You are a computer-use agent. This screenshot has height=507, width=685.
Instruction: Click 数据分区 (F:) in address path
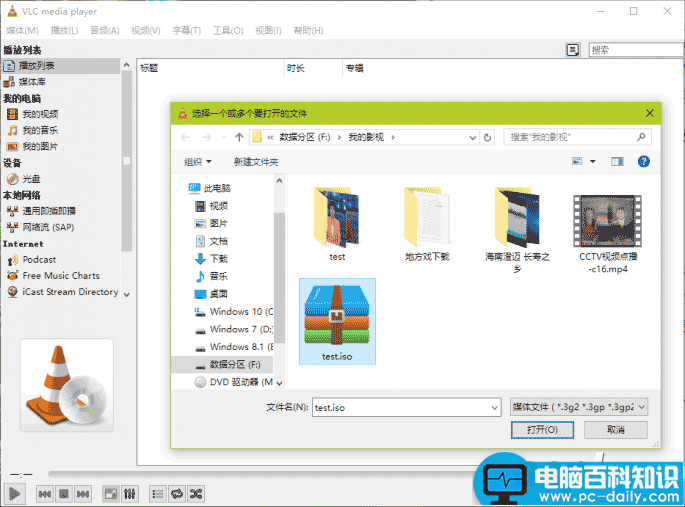point(304,137)
